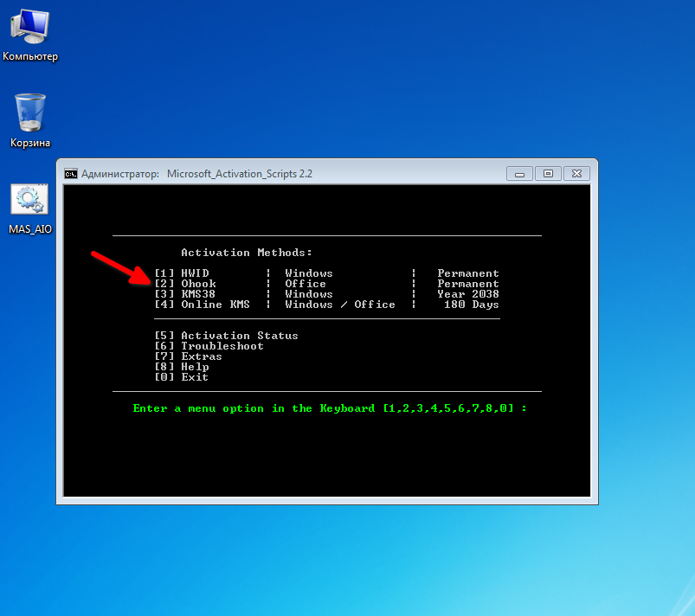Open the console system menu icon in title bar
This screenshot has width=695, height=616.
coord(71,173)
